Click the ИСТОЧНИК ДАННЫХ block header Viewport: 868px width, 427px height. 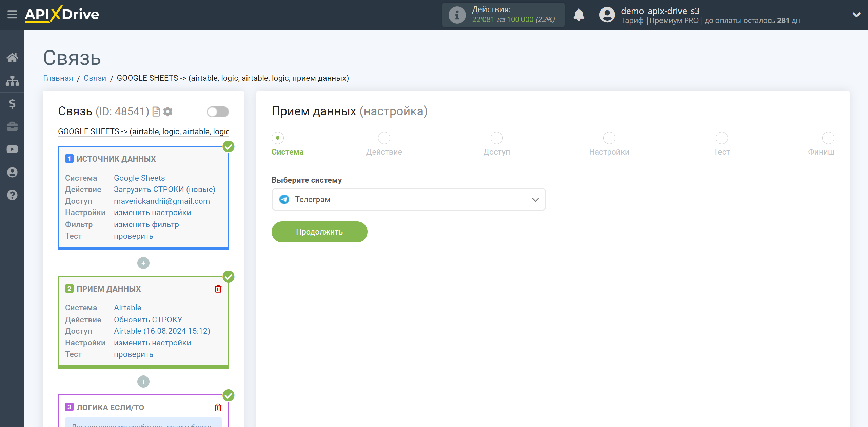tap(116, 159)
